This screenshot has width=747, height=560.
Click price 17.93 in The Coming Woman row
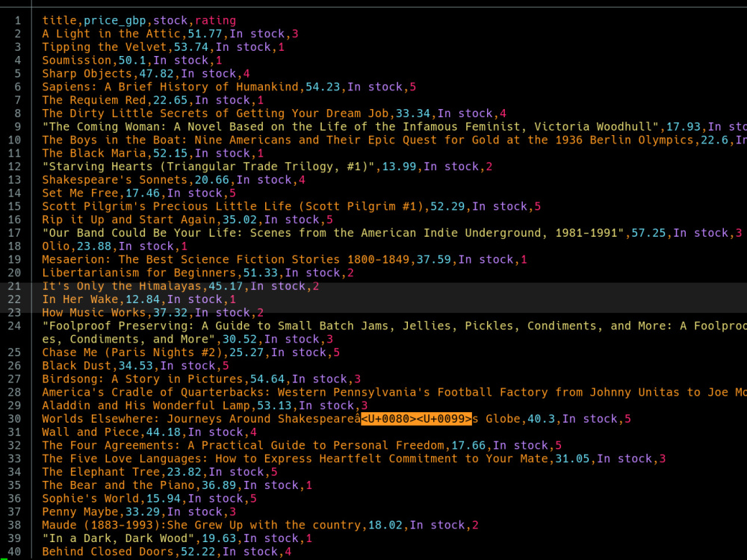click(684, 127)
